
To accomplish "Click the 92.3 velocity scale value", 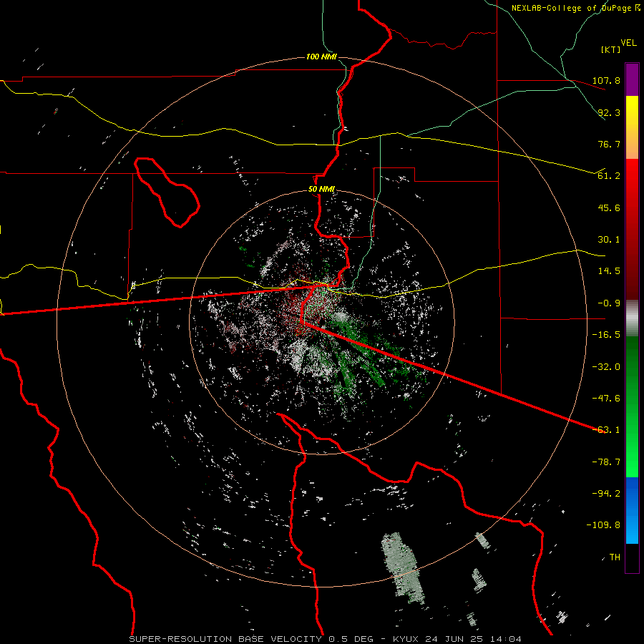I will point(609,112).
